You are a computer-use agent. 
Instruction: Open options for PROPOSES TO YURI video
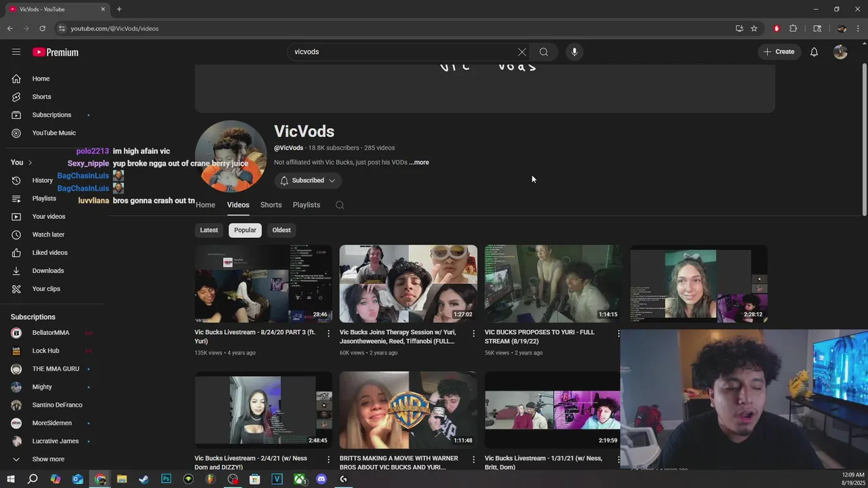click(x=618, y=333)
